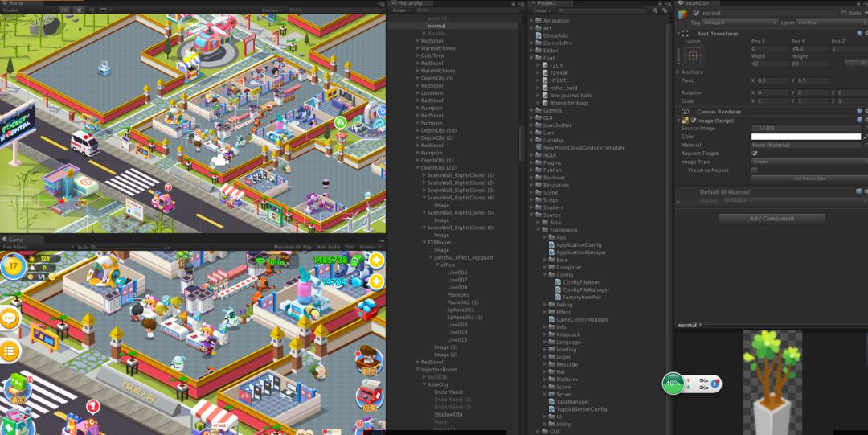Uncheck Raycast Target
Viewport: 868px width, 435px height.
click(x=755, y=153)
